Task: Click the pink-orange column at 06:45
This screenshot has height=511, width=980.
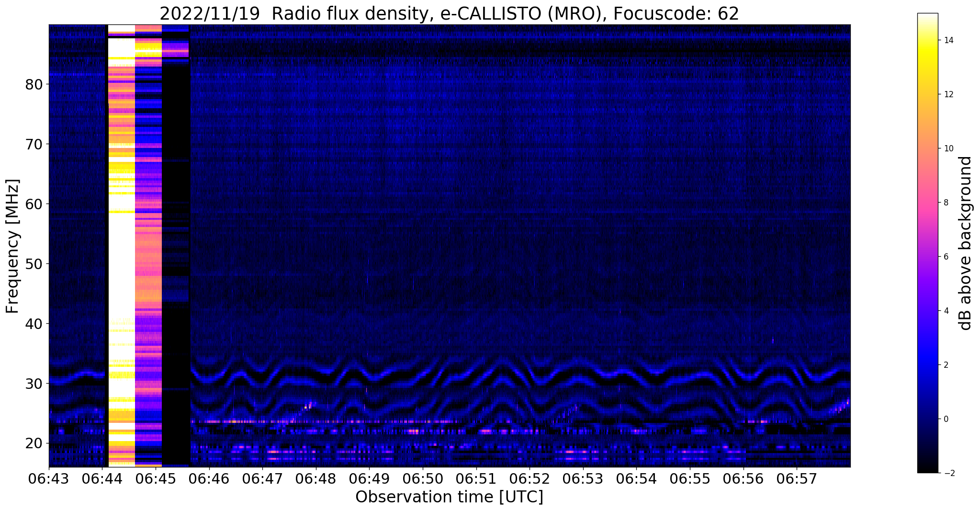Action: coord(148,246)
